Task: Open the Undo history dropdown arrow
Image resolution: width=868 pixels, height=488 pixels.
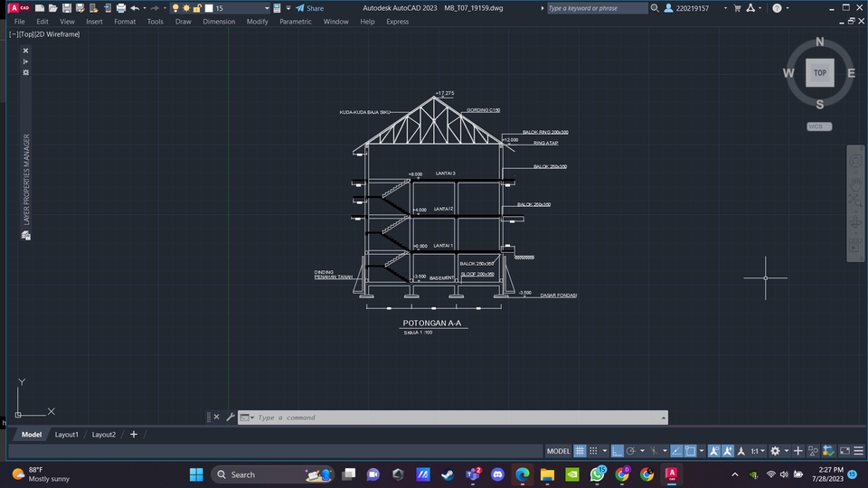Action: pyautogui.click(x=145, y=8)
